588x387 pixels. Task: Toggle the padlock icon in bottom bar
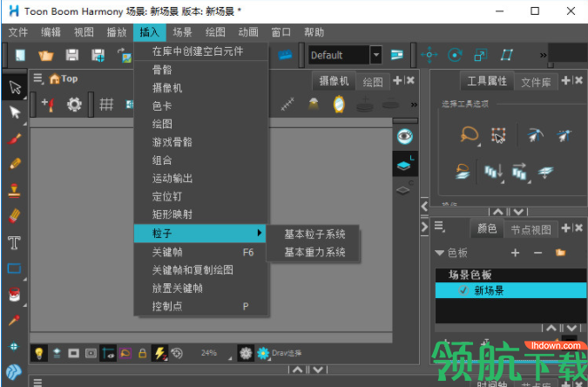pyautogui.click(x=142, y=353)
